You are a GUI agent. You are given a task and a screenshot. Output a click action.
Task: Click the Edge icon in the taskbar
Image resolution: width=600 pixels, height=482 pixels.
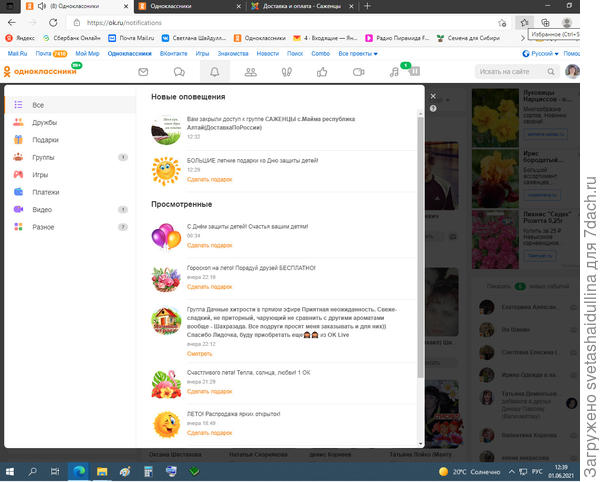79,471
